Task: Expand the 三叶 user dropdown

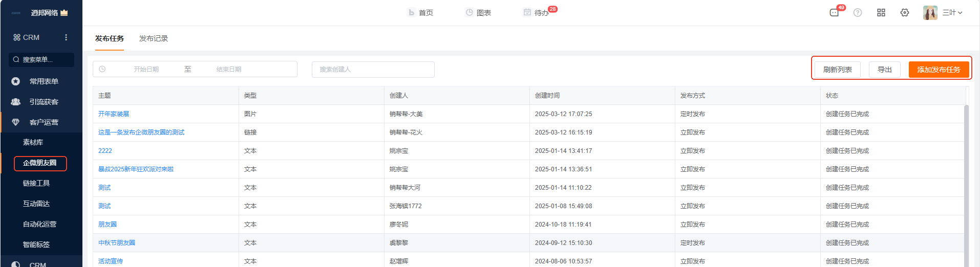Action: 952,13
